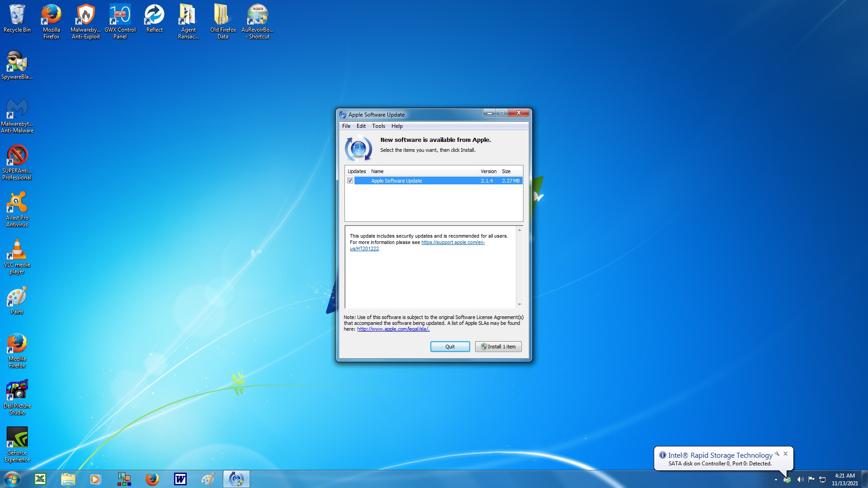Image resolution: width=868 pixels, height=488 pixels.
Task: Open notification wrench options icon
Action: point(777,454)
